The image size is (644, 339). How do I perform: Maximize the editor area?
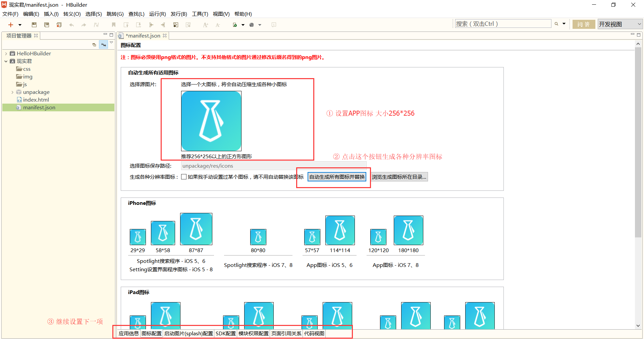pyautogui.click(x=639, y=35)
